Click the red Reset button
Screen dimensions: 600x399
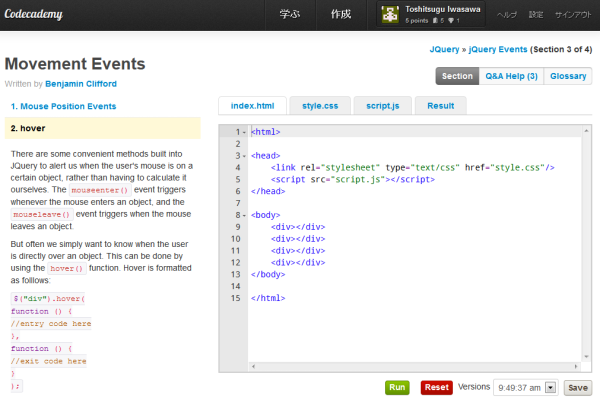click(437, 388)
